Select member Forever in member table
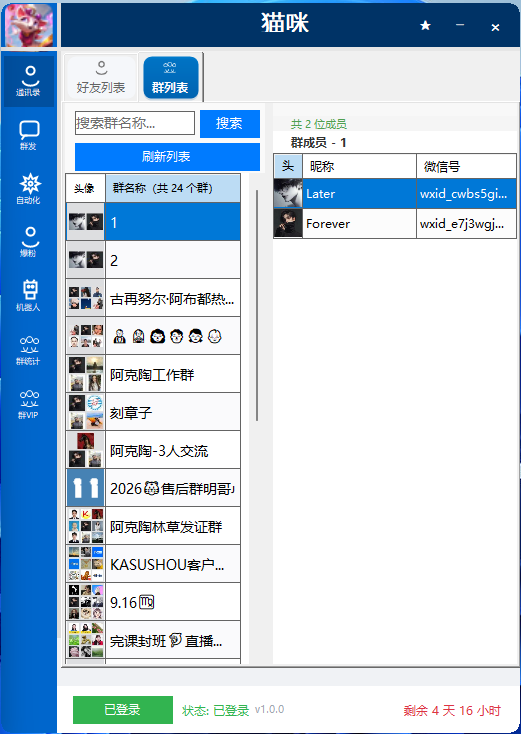 [x=360, y=224]
